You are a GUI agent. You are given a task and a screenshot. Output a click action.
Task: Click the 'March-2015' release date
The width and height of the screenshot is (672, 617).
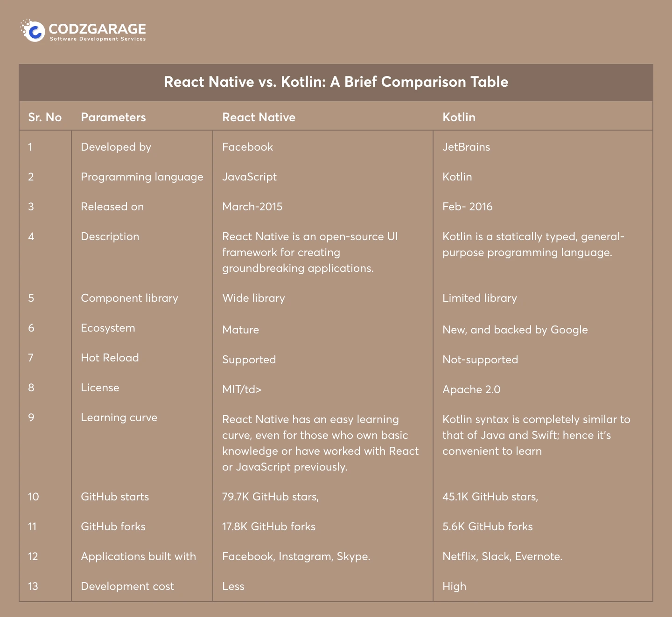[252, 207]
